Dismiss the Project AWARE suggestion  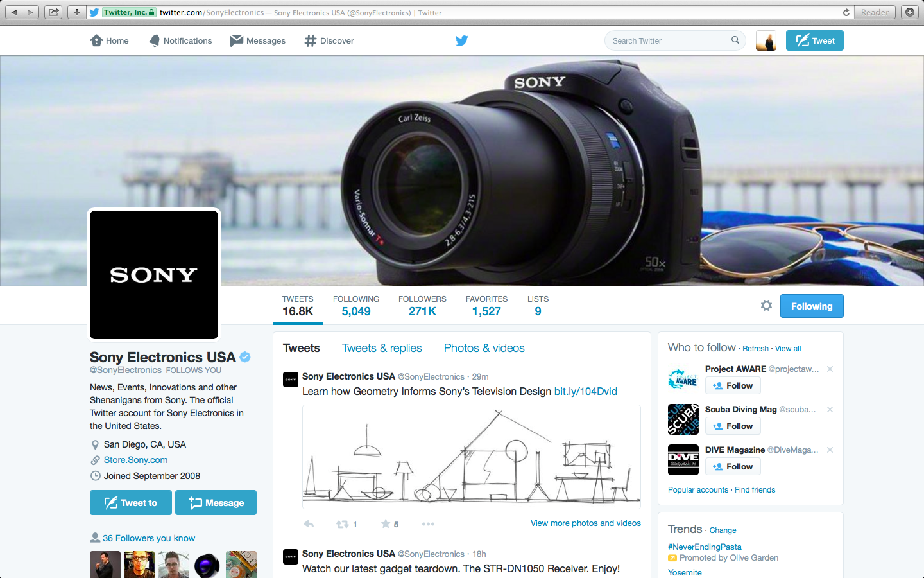coord(830,369)
